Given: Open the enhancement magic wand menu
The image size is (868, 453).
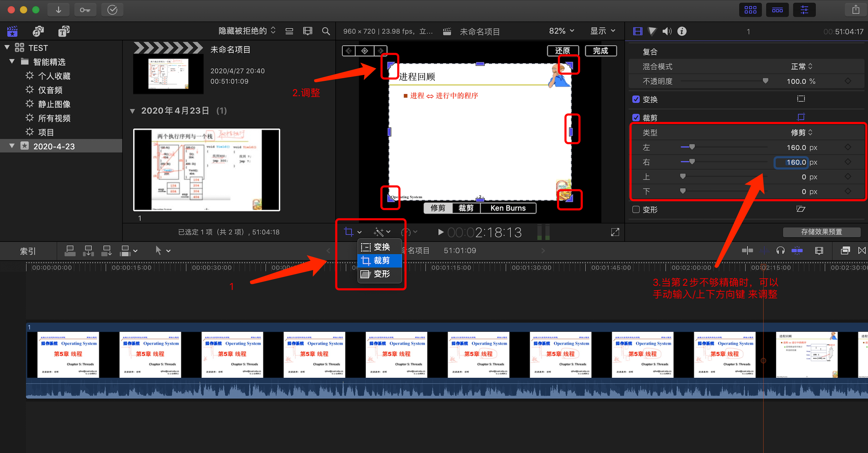Looking at the screenshot, I should point(382,232).
